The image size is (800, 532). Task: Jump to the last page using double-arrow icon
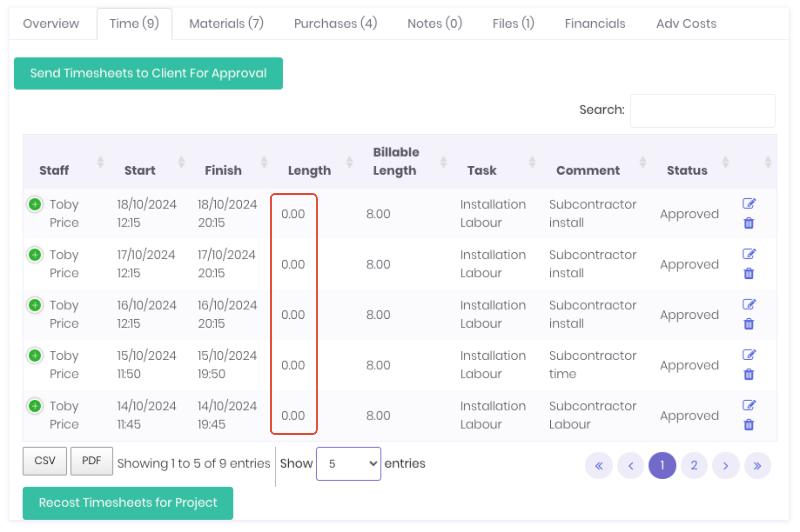[758, 465]
